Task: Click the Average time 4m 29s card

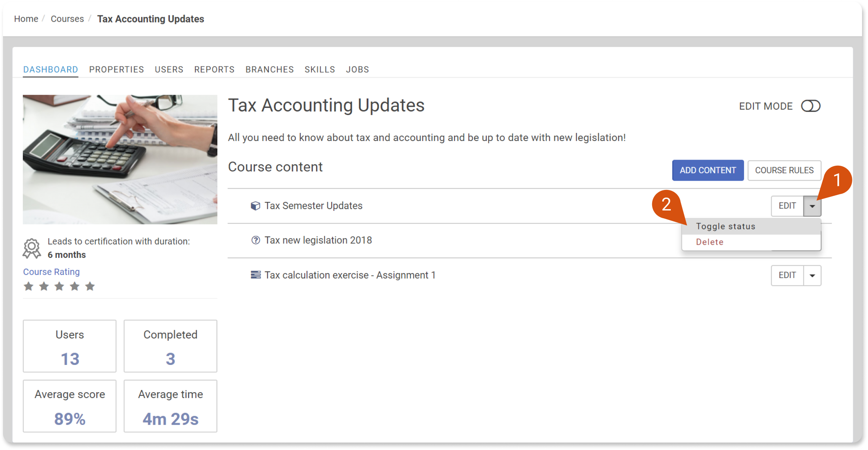Action: [x=170, y=406]
